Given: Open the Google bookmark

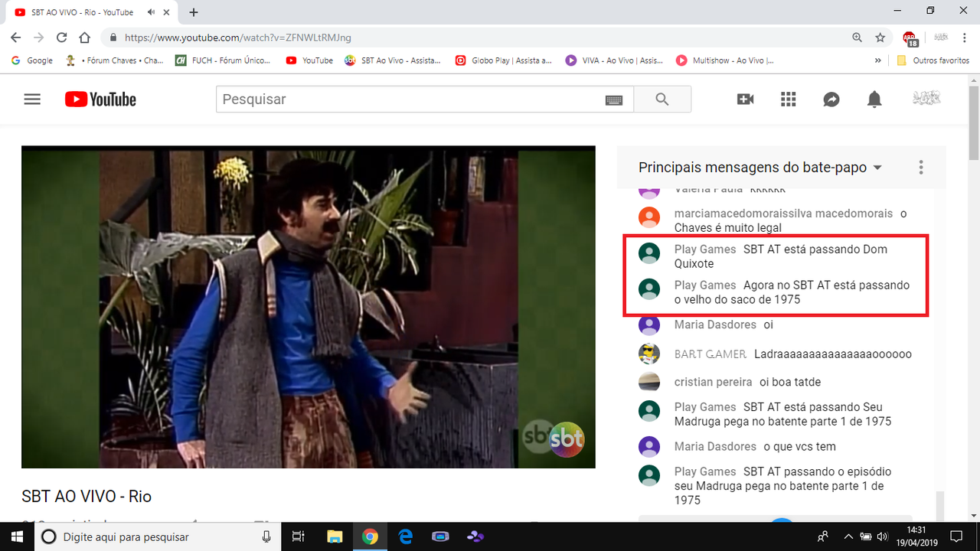Looking at the screenshot, I should pyautogui.click(x=33, y=60).
